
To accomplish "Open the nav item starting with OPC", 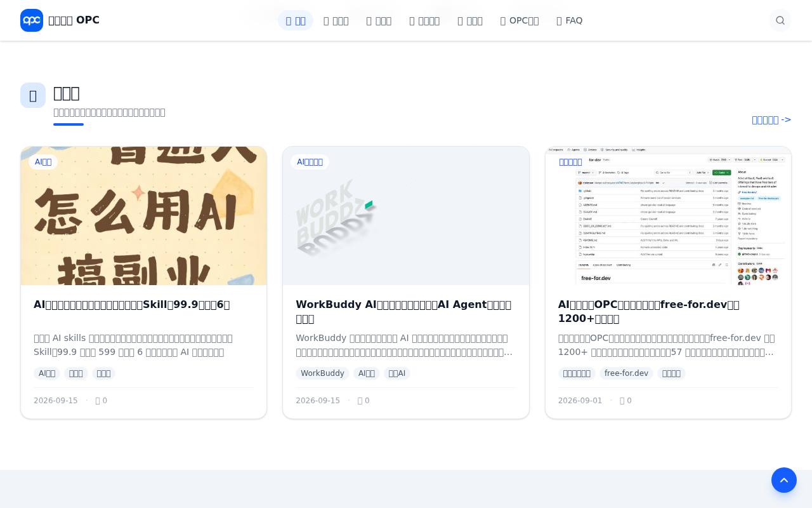I will pyautogui.click(x=520, y=20).
